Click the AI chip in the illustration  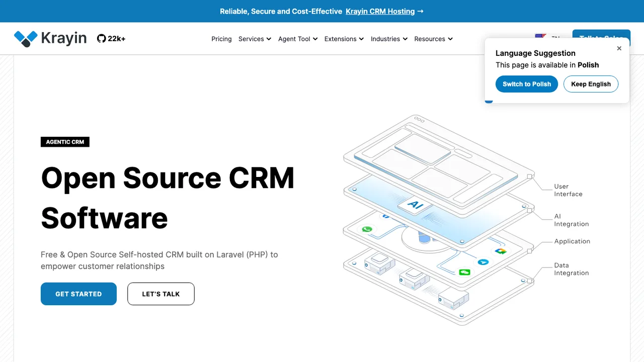pyautogui.click(x=416, y=205)
